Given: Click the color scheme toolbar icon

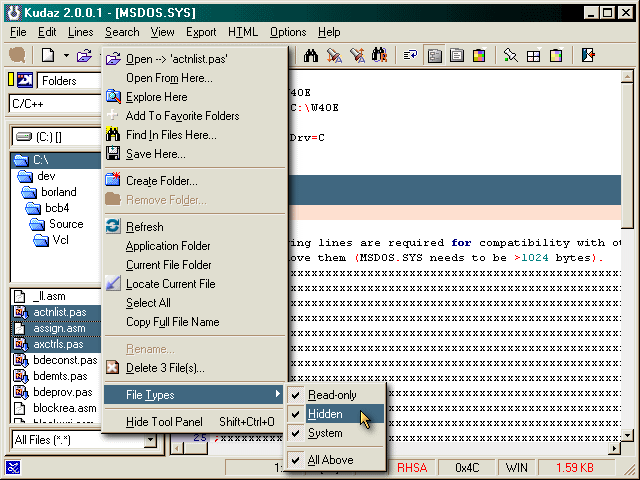Looking at the screenshot, I should [479, 55].
